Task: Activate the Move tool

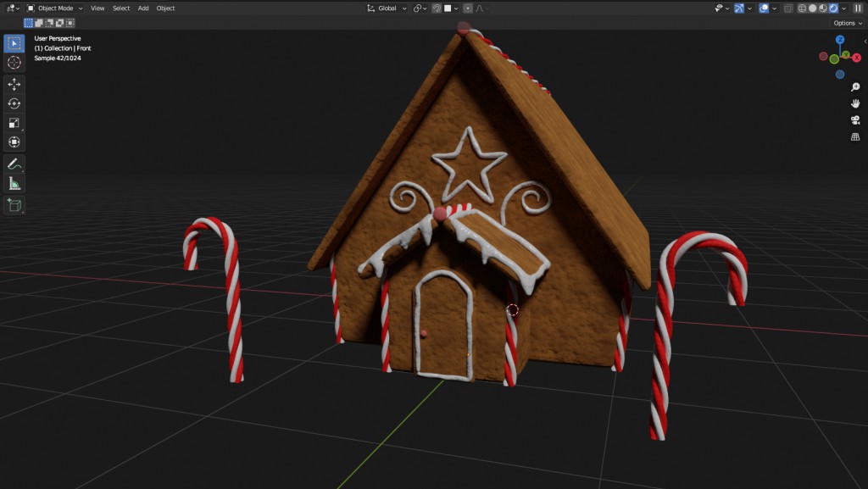Action: coord(14,84)
